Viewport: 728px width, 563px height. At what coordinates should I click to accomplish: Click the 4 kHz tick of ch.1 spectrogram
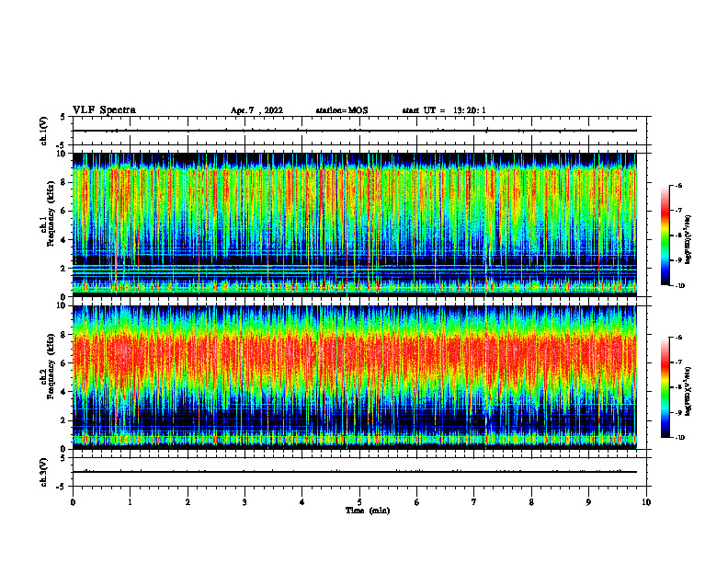coord(63,240)
